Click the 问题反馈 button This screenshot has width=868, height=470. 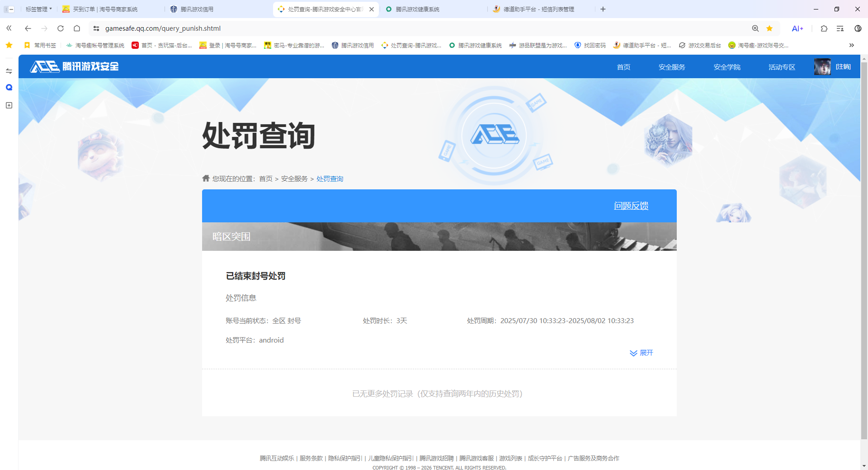click(631, 205)
